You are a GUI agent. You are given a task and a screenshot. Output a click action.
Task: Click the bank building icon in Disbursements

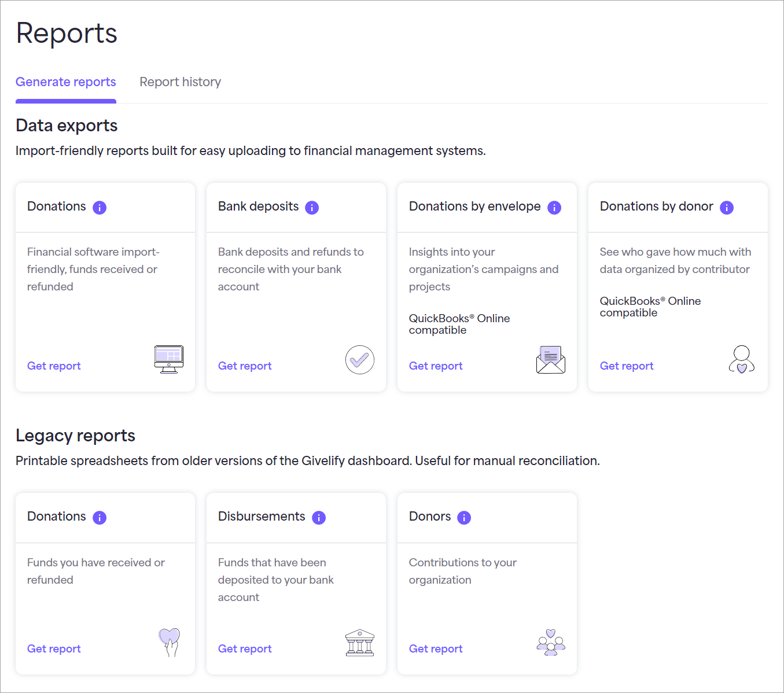pos(360,643)
